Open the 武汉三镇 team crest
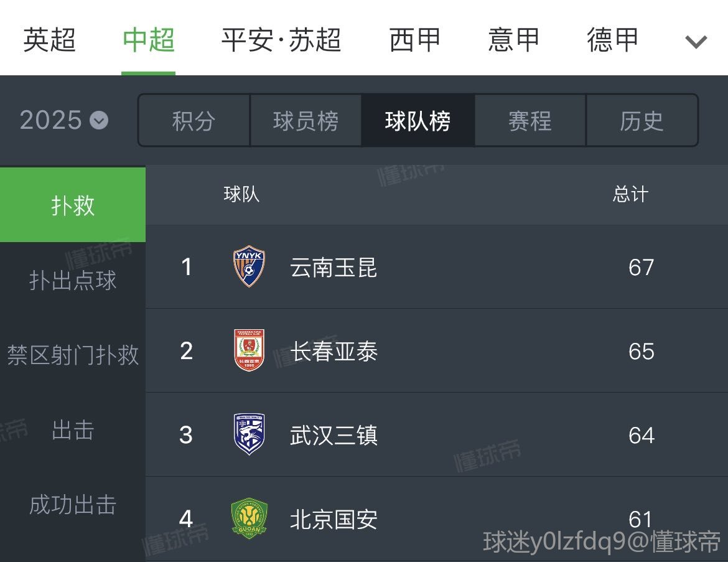This screenshot has width=728, height=562. 249,434
